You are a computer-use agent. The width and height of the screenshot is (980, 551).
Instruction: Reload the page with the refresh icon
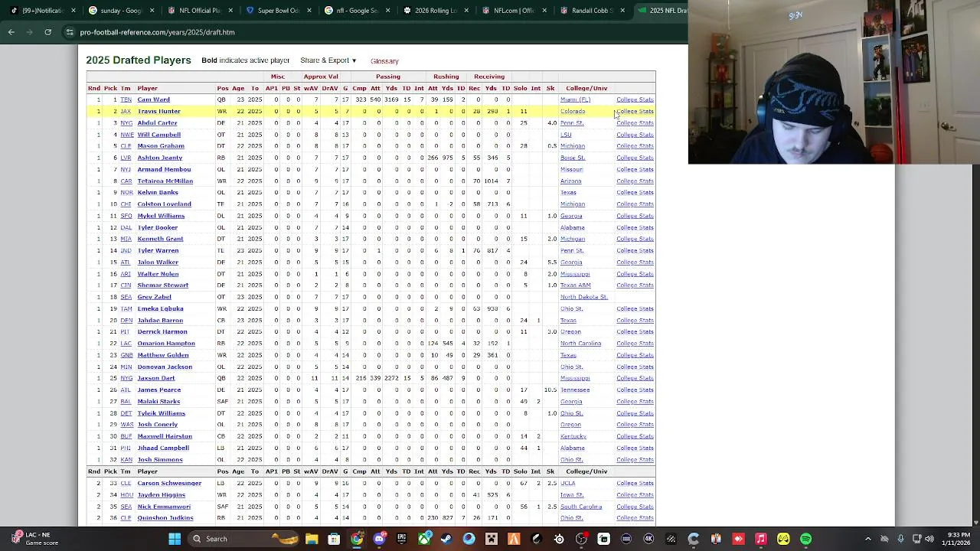tap(47, 32)
